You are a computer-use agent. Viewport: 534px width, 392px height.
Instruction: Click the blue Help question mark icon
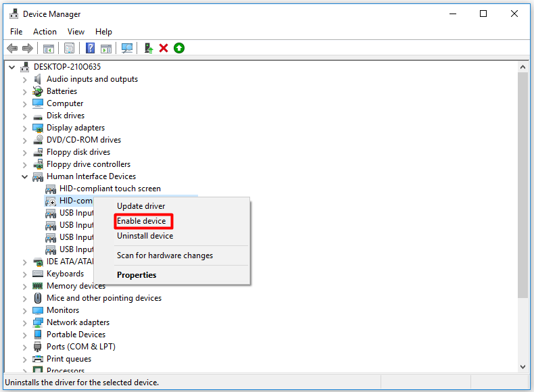[90, 48]
